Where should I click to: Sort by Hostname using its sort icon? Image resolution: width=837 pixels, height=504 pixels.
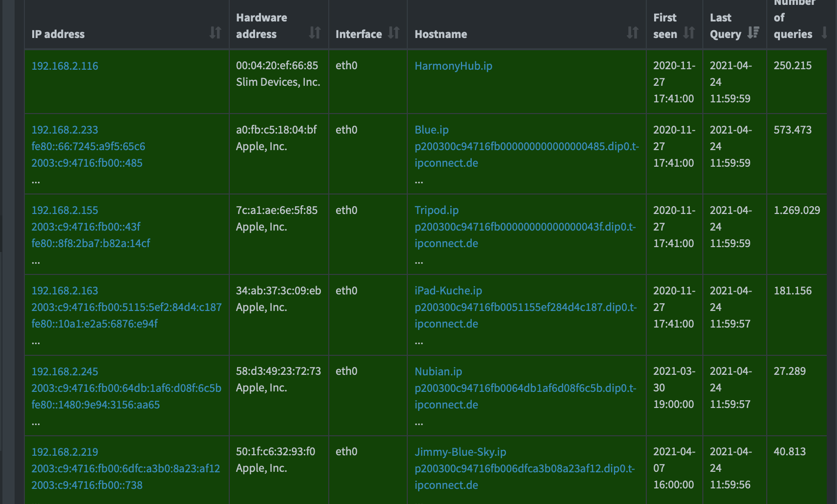coord(632,33)
